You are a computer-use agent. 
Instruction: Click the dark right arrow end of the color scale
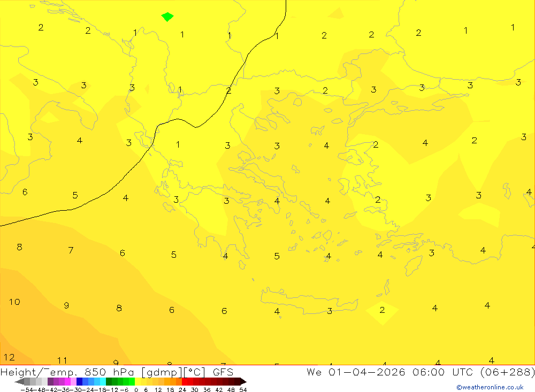point(243,381)
